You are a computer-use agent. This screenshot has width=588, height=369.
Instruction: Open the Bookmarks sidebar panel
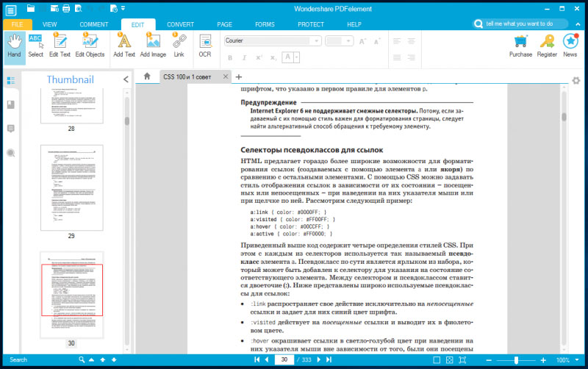11,104
